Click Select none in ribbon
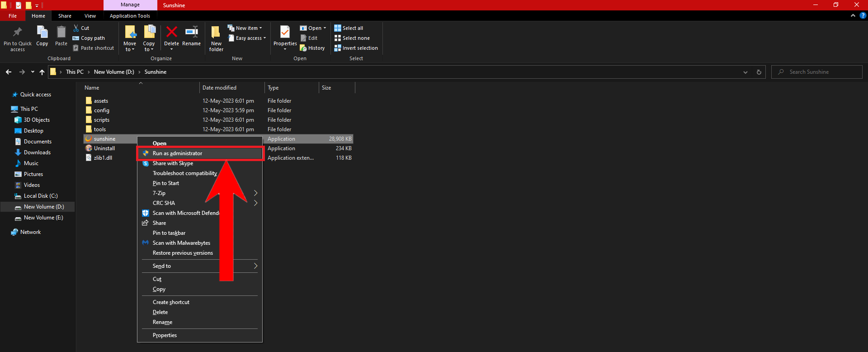 point(352,38)
